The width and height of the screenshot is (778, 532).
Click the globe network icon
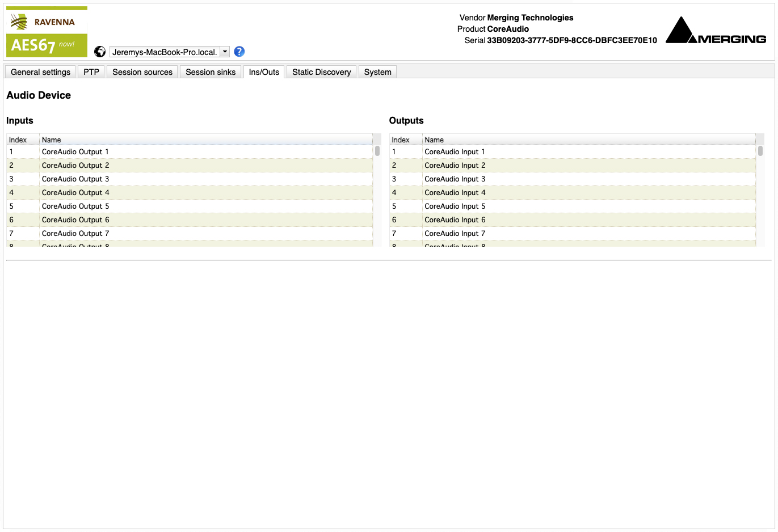(100, 52)
